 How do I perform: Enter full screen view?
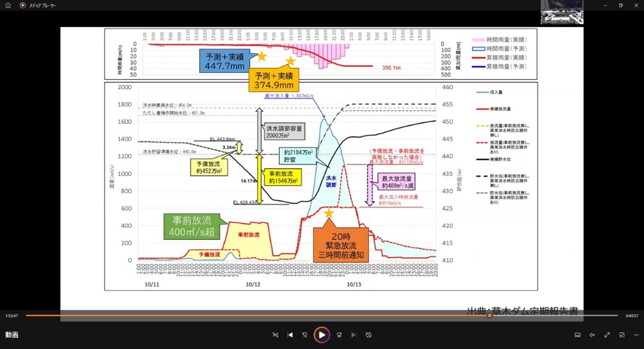point(607,335)
